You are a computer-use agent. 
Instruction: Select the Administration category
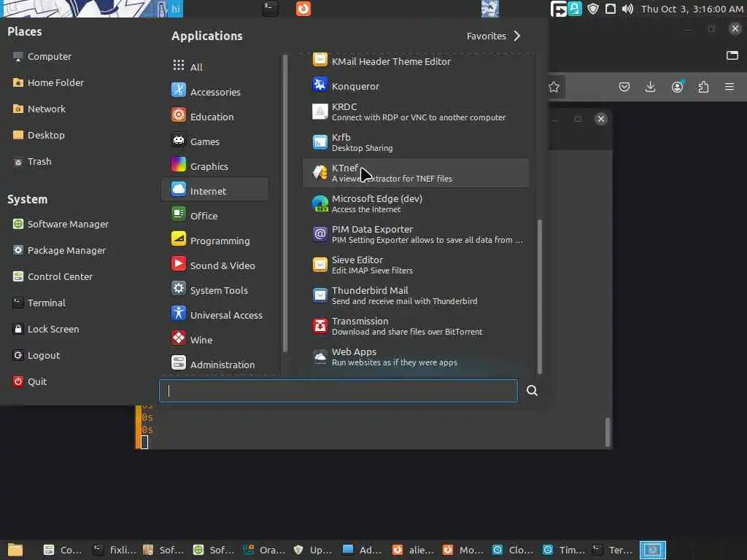click(x=215, y=364)
